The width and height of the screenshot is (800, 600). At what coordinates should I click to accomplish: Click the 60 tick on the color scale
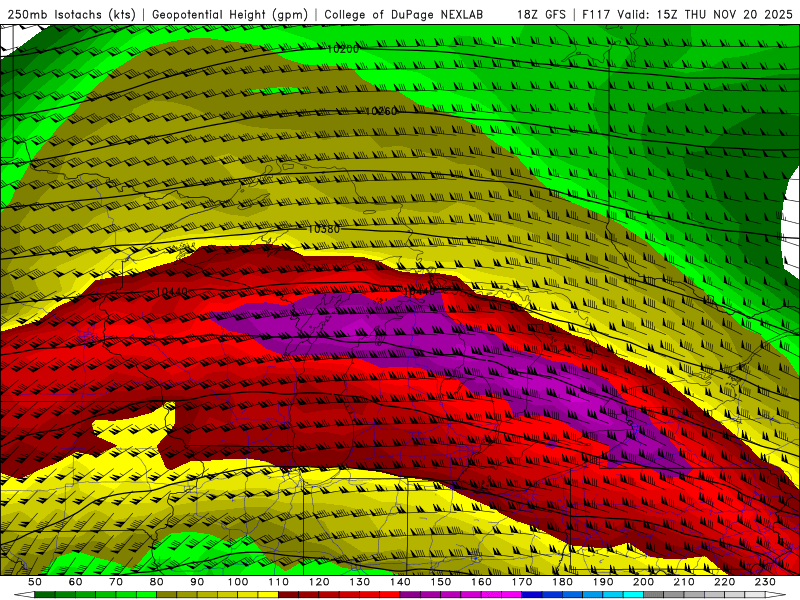75,582
